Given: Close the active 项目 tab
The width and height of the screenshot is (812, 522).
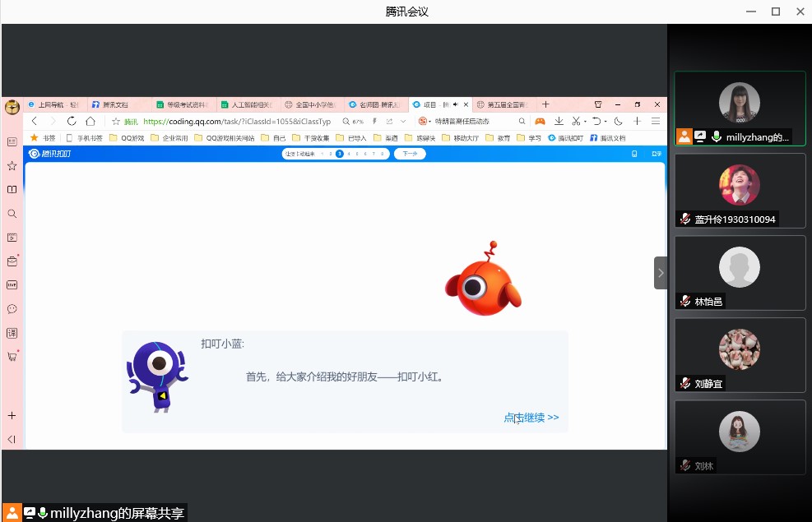Looking at the screenshot, I should click(x=466, y=104).
